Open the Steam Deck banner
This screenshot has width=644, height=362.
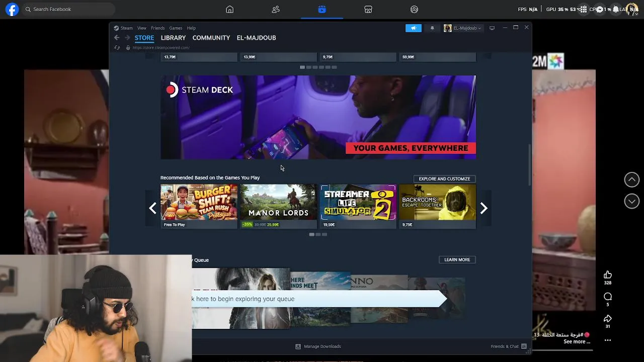(x=318, y=117)
